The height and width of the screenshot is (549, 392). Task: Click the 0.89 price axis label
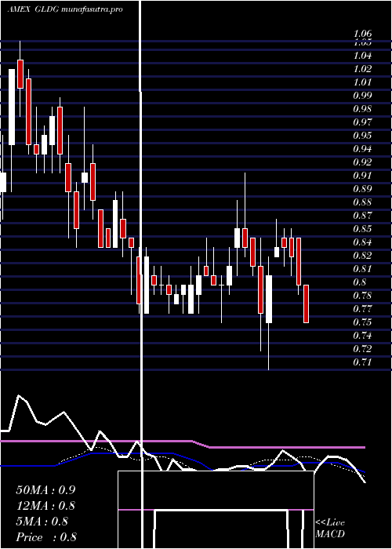click(362, 189)
